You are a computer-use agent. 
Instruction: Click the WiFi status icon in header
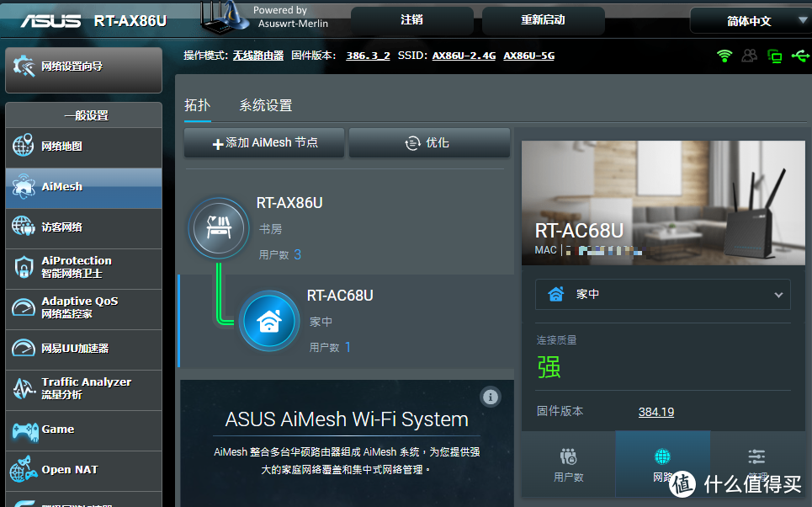click(x=724, y=55)
